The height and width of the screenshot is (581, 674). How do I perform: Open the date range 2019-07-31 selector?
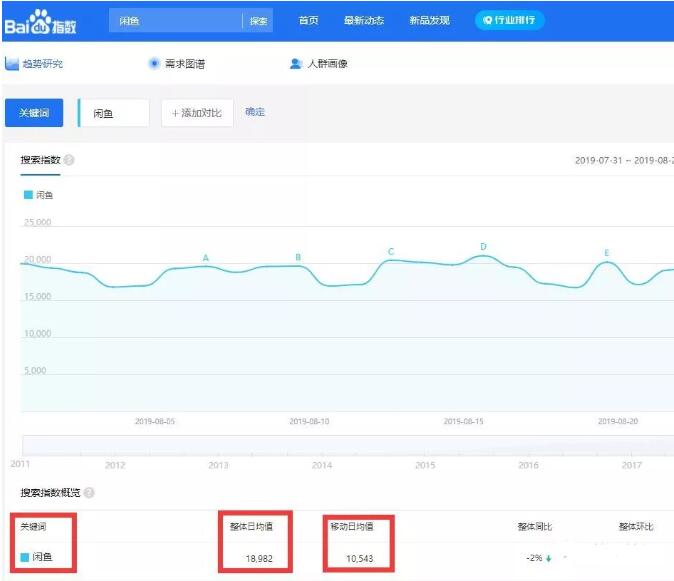click(624, 160)
